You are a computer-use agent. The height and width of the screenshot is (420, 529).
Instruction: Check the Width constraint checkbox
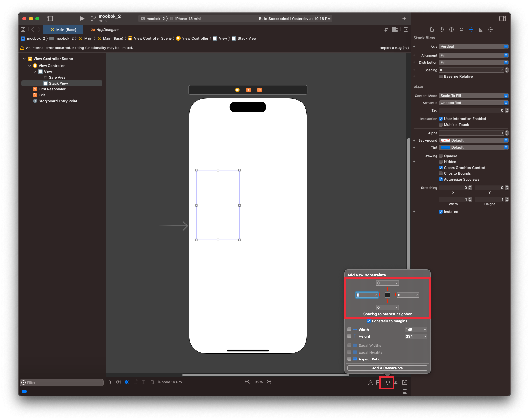tap(349, 330)
